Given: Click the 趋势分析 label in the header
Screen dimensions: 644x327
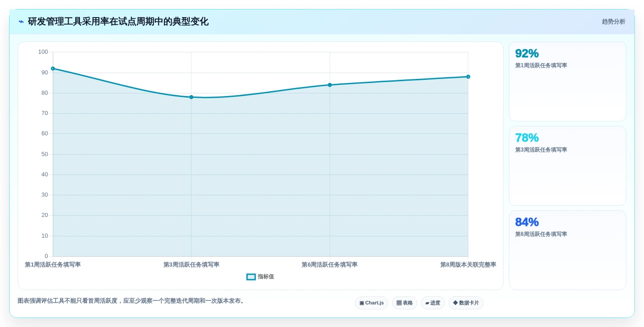Looking at the screenshot, I should 613,22.
